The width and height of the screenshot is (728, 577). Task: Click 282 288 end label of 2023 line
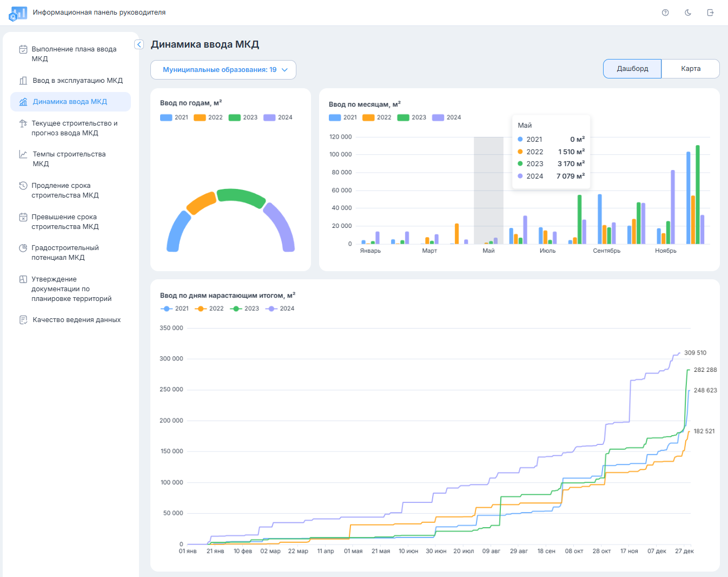pos(705,370)
